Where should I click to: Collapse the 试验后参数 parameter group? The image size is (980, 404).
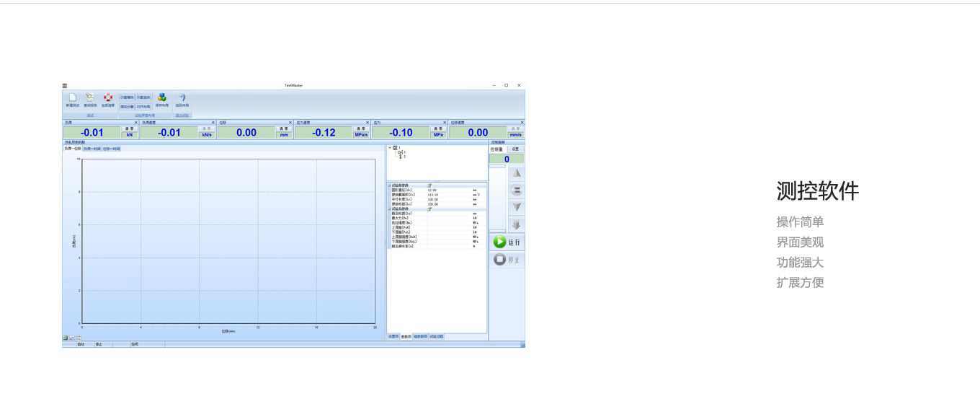tap(389, 209)
